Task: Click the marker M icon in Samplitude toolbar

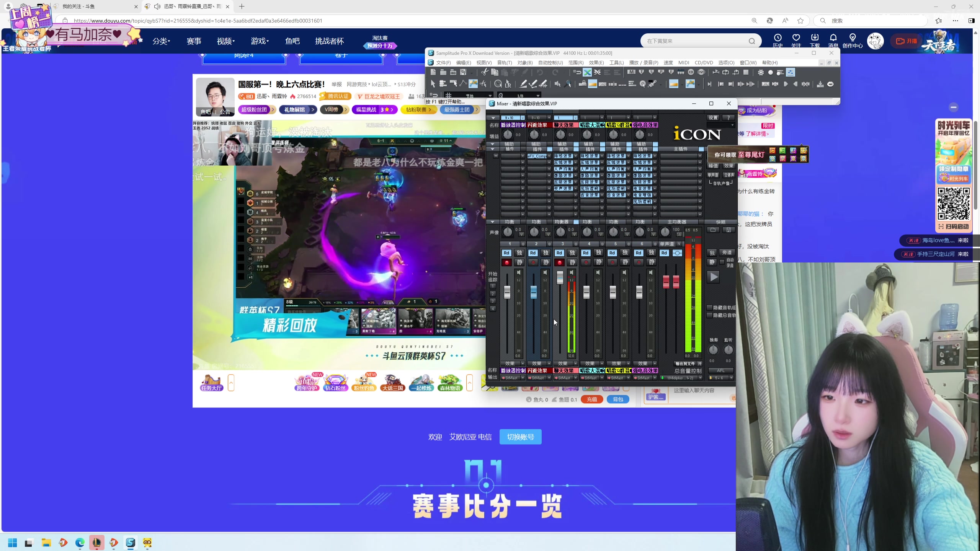Action: (x=631, y=72)
